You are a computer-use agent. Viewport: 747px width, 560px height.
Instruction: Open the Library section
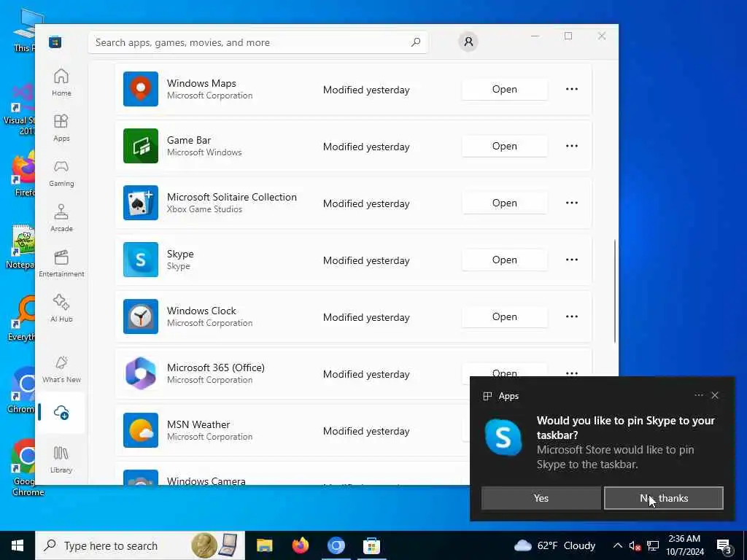click(61, 459)
